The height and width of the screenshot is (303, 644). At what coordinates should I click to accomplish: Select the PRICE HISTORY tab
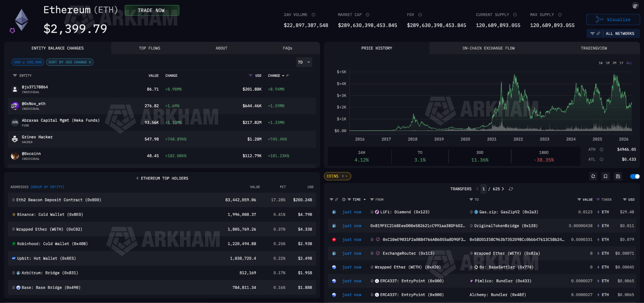click(377, 48)
